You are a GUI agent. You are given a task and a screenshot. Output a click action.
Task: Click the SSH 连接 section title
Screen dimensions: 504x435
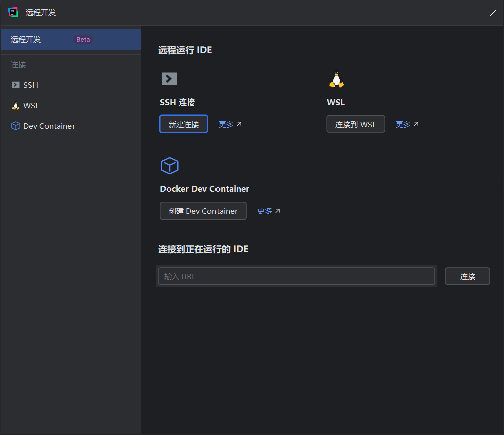pos(177,102)
